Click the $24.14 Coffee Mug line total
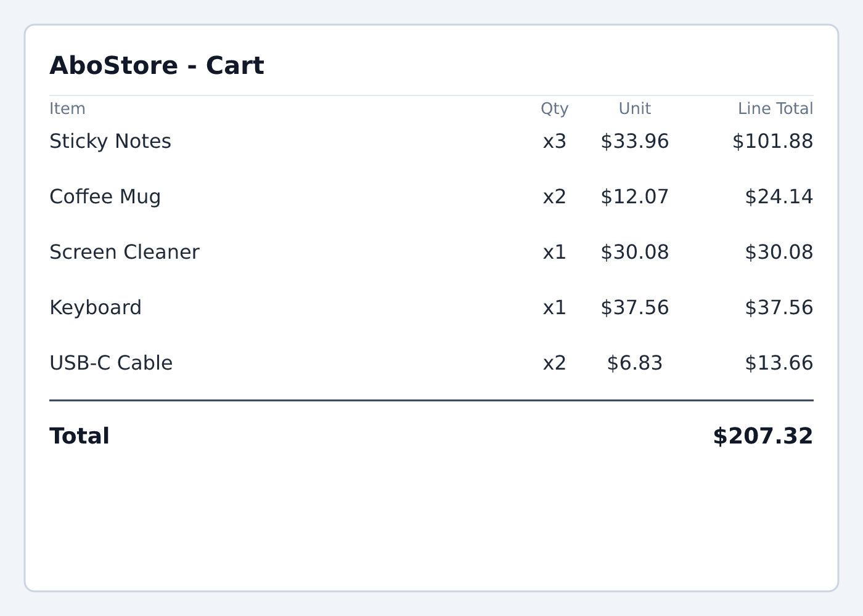Image resolution: width=863 pixels, height=616 pixels. pos(779,197)
